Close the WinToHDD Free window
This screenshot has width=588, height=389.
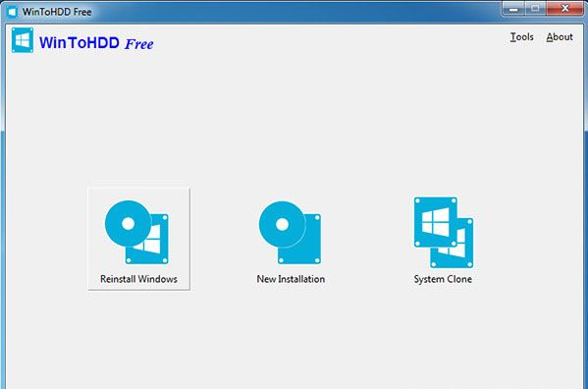pos(565,9)
